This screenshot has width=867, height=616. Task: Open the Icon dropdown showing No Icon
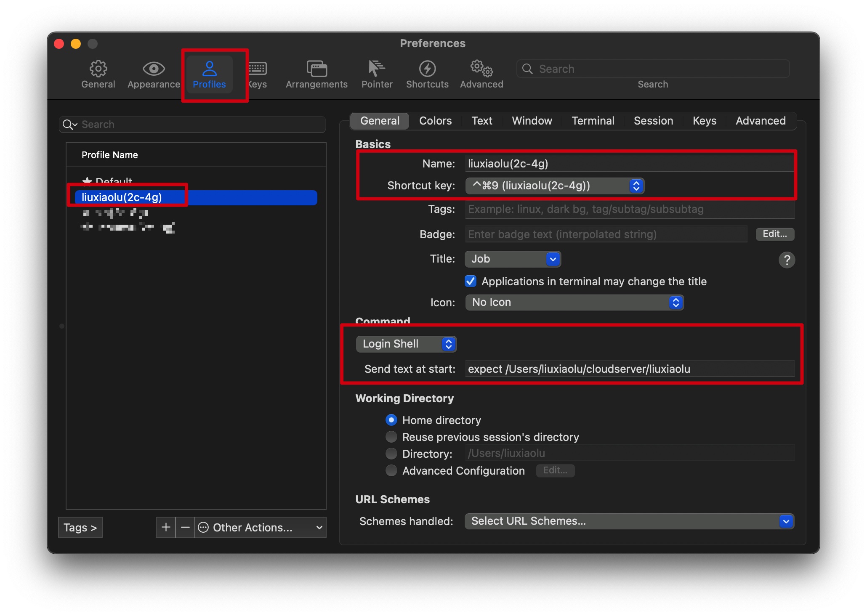tap(574, 302)
